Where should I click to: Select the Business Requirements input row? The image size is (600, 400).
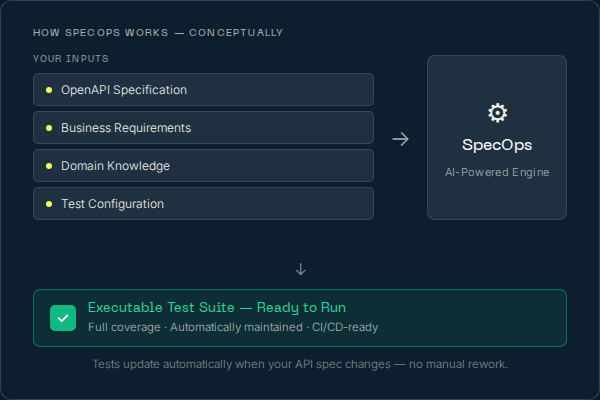click(x=203, y=128)
